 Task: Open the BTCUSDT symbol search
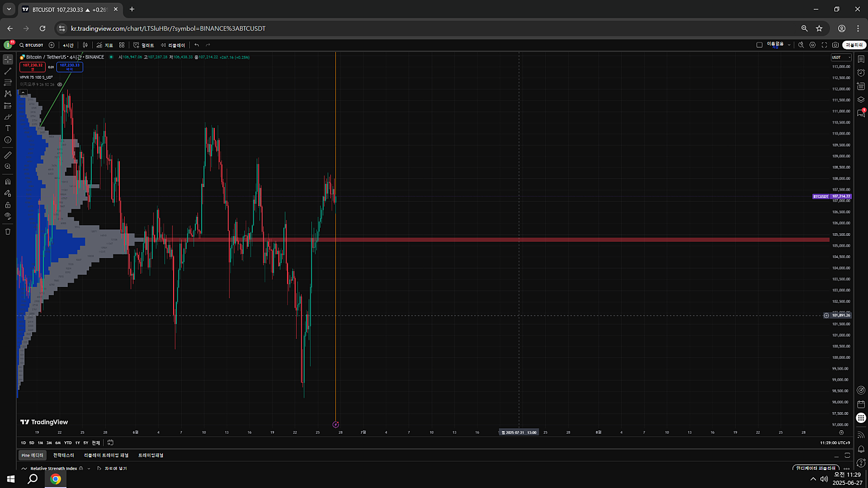[31, 45]
